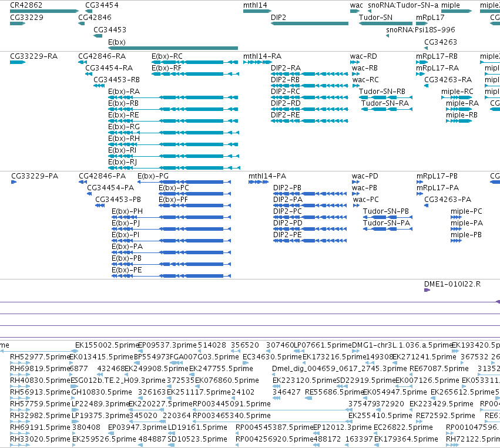The image size is (500, 448).
Task: Select protein CG42846-PA
Action: (x=83, y=182)
